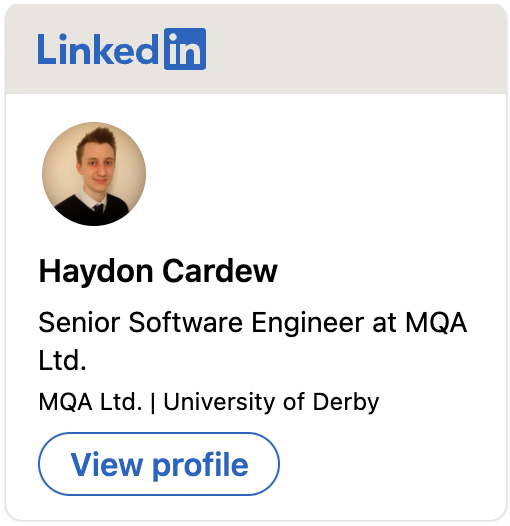Click the blue LinkedIn "in" square icon

click(185, 49)
